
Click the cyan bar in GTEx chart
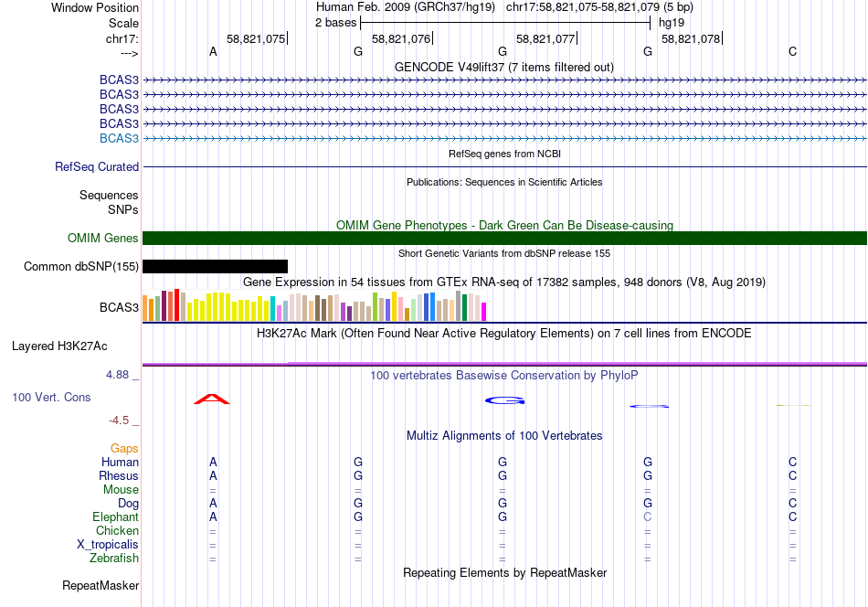click(x=272, y=309)
